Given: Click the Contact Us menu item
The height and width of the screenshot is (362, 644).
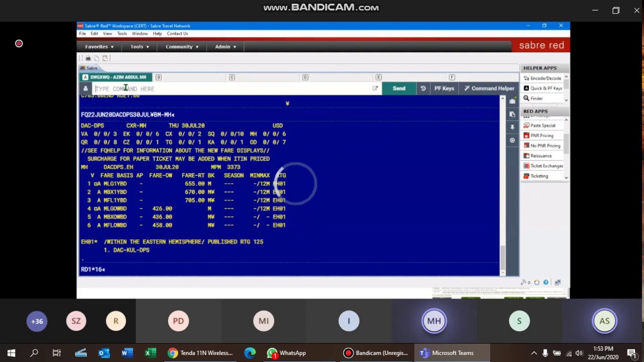Looking at the screenshot, I should click(178, 34).
